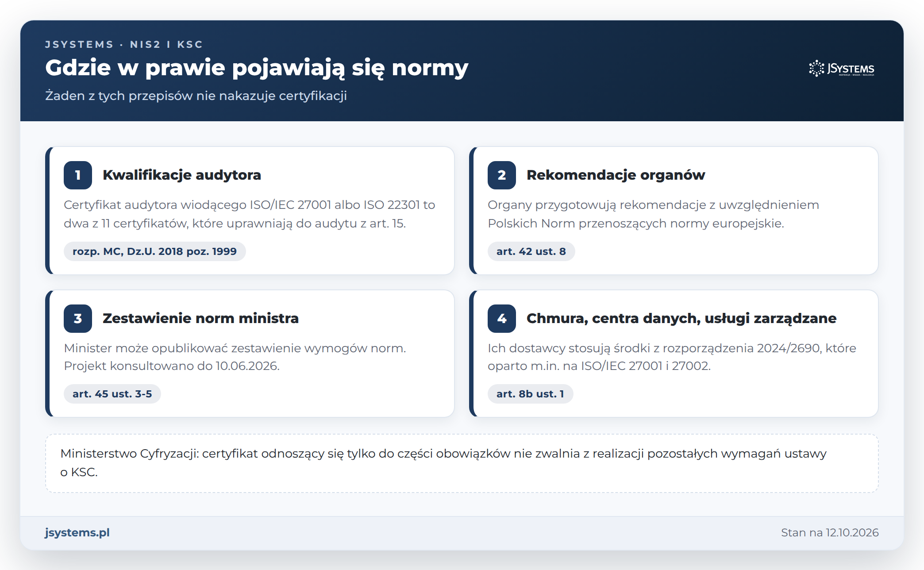Click number 1 badge for Kwalifikacje audytora

78,175
